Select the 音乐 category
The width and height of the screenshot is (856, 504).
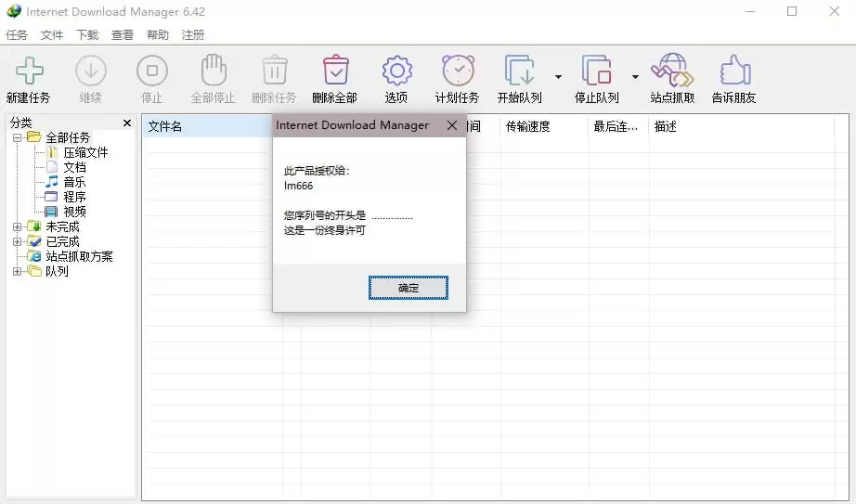tap(75, 182)
